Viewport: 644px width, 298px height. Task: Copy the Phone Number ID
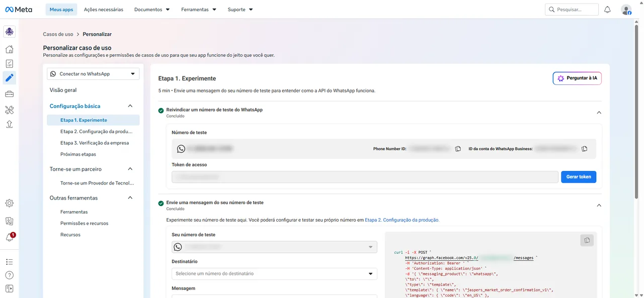[458, 149]
